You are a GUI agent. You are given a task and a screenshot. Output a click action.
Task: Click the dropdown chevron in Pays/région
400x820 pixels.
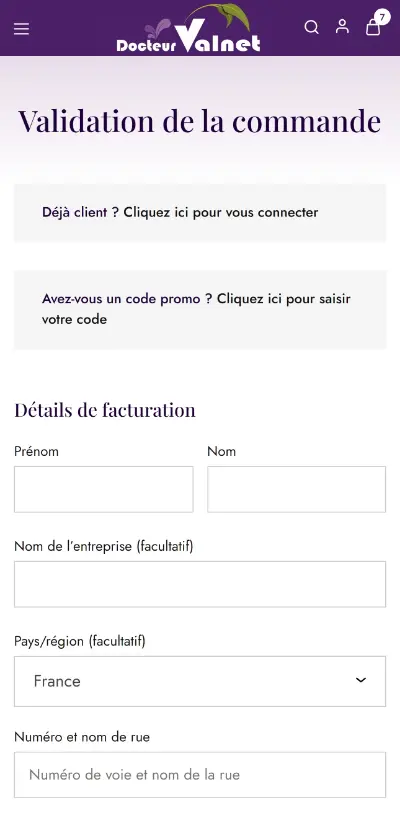(x=361, y=680)
